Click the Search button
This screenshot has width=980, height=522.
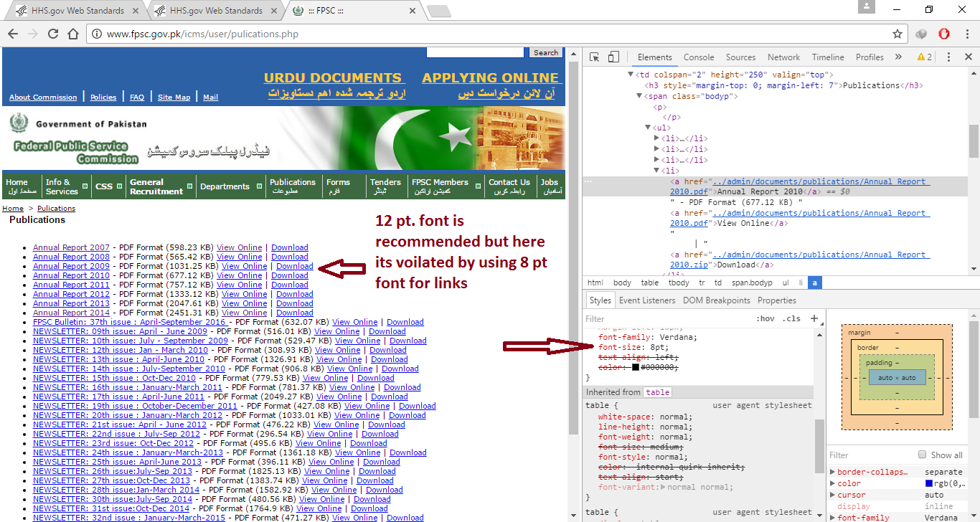click(x=545, y=52)
